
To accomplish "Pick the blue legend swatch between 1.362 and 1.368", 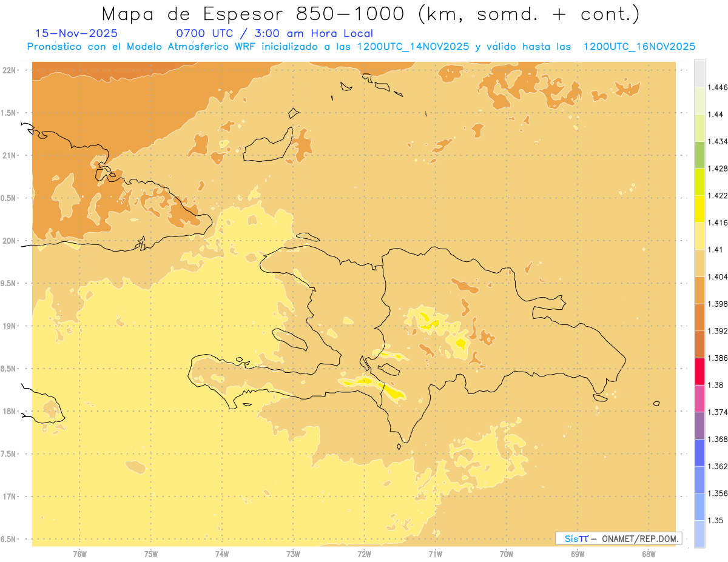I will tap(699, 453).
